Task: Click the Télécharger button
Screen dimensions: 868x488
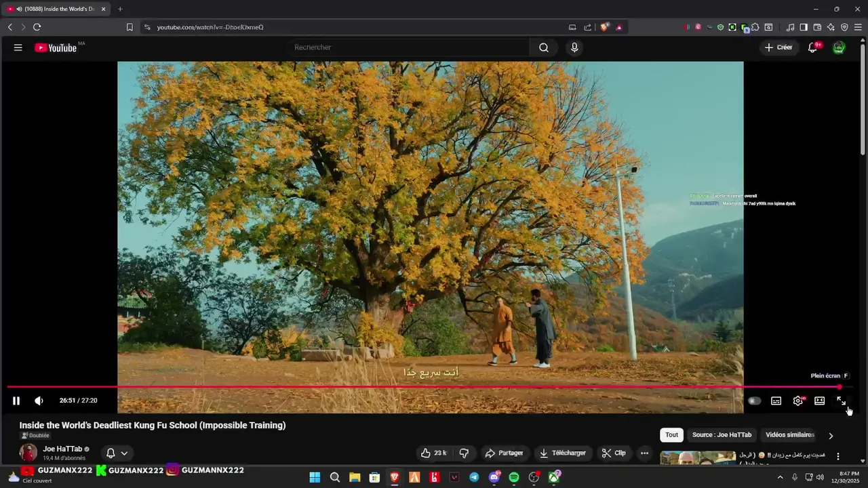Action: click(x=562, y=453)
